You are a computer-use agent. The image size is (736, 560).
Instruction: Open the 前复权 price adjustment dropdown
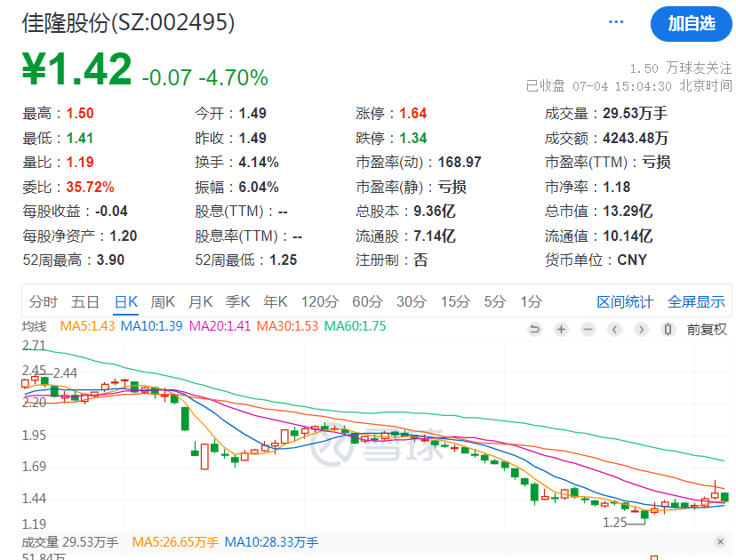click(x=707, y=330)
